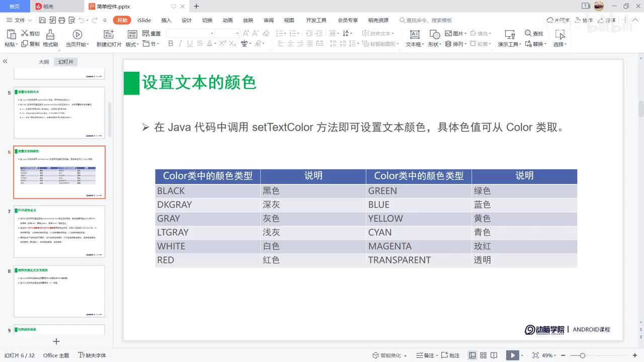Viewport: 644px width, 362px height.
Task: Open Replace 替换 dropdown
Action: [x=536, y=44]
